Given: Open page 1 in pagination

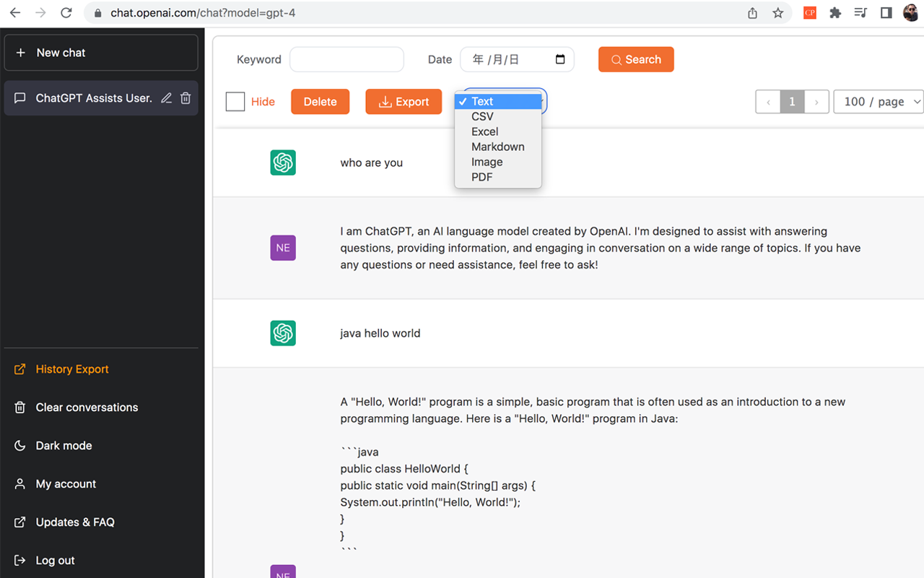Looking at the screenshot, I should (x=792, y=102).
